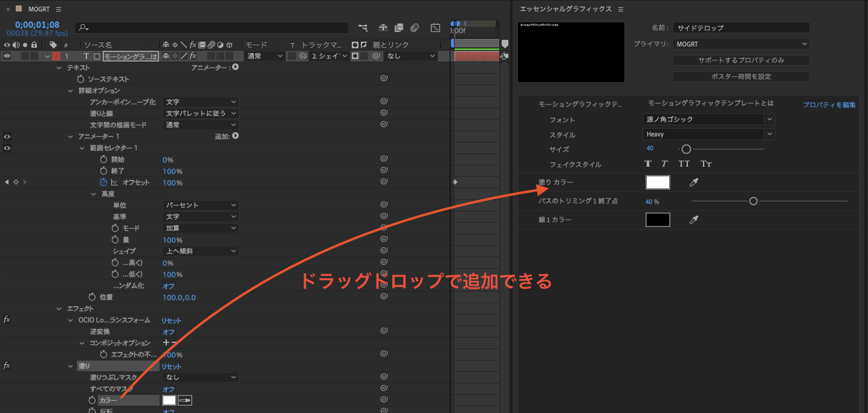Go to the previous オフセット keyframe arrow
Image resolution: width=868 pixels, height=413 pixels.
(x=7, y=182)
